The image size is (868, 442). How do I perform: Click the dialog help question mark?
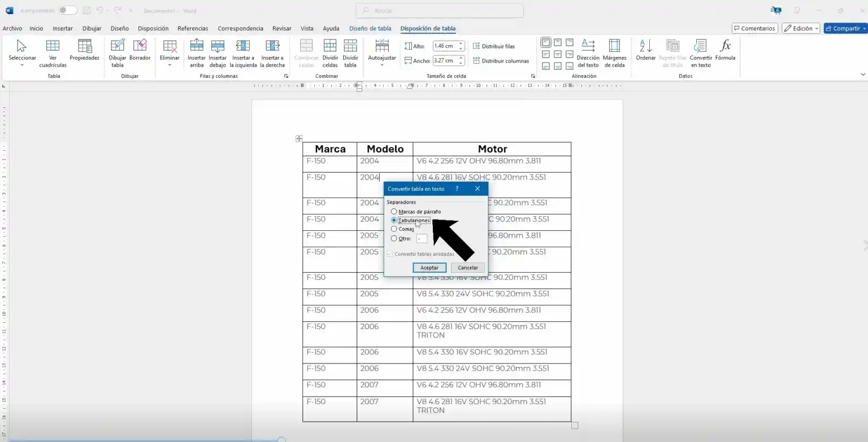click(457, 189)
